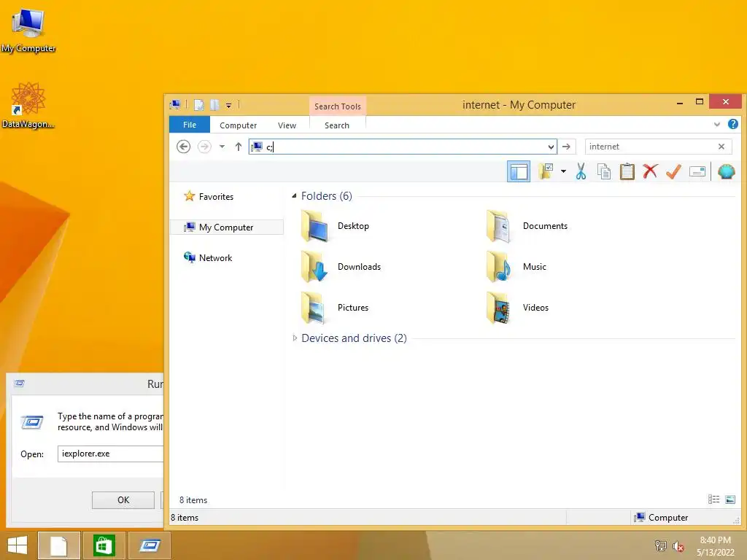747x560 pixels.
Task: Click the blue shell icon in toolbar
Action: tap(726, 171)
